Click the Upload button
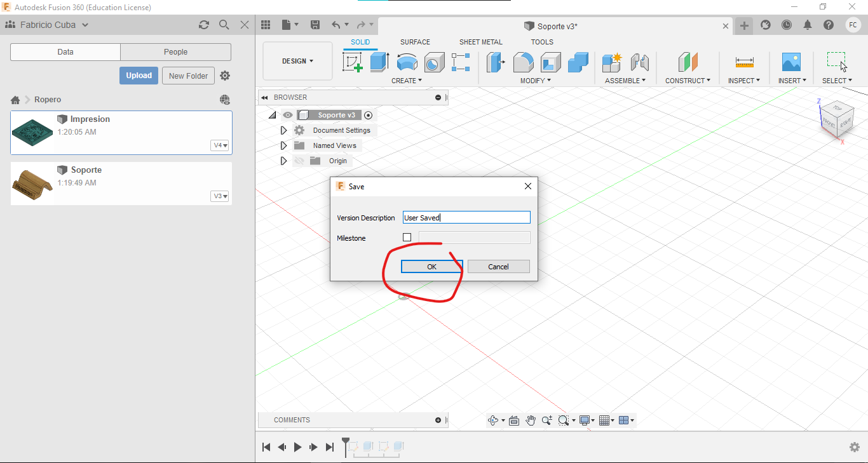Viewport: 868px width, 463px height. pos(139,76)
